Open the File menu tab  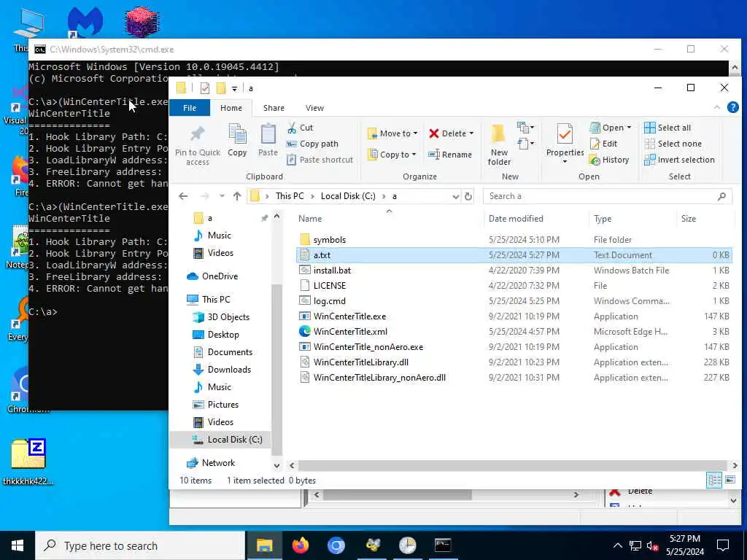click(x=190, y=108)
